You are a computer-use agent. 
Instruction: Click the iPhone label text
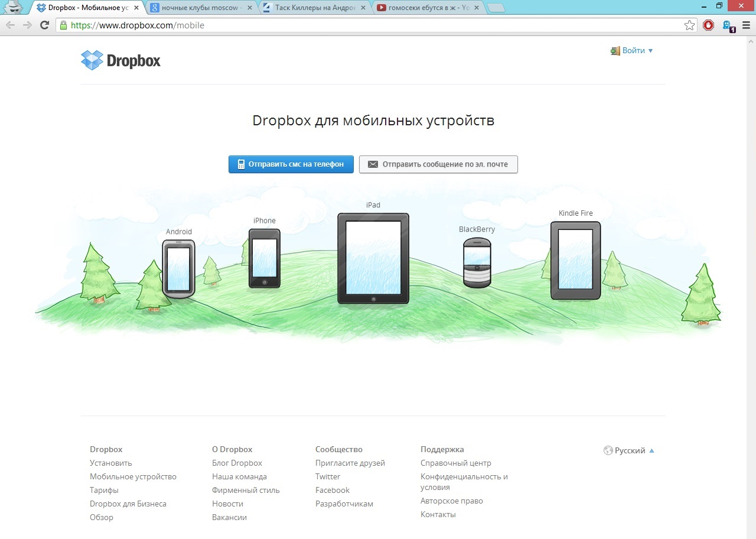[x=265, y=220]
